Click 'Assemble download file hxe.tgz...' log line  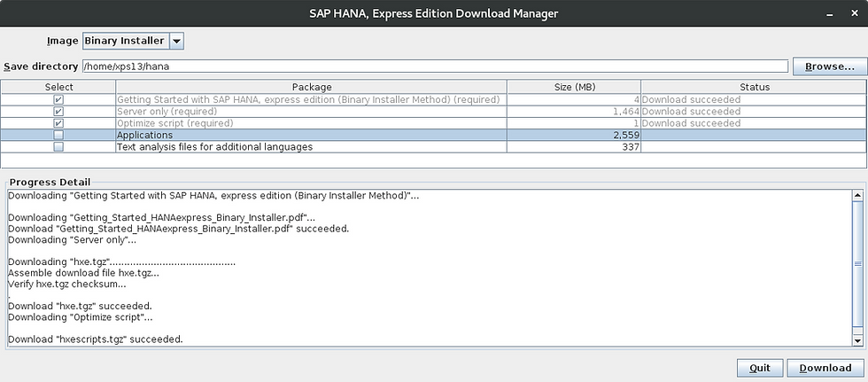click(83, 273)
